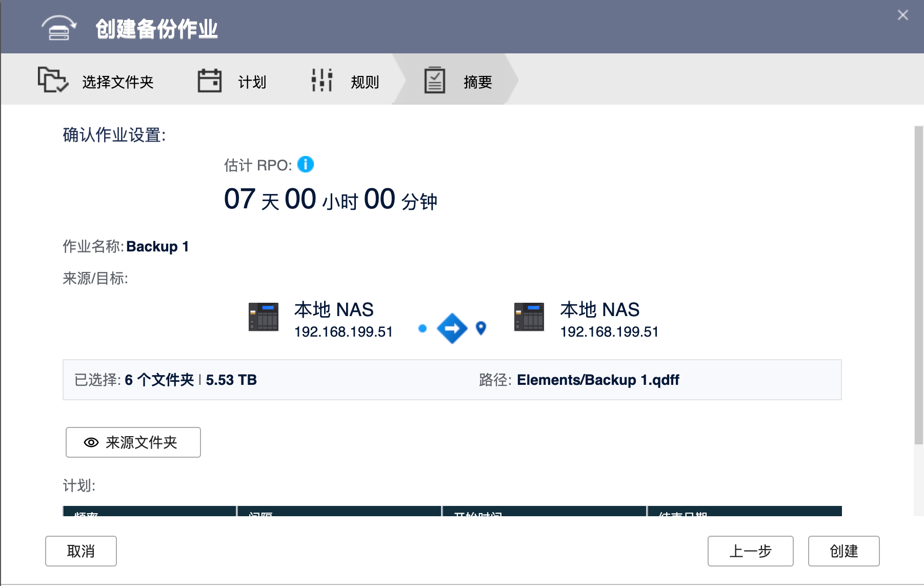
Task: Toggle the eye icon on 来源文件夹 button
Action: 90,442
